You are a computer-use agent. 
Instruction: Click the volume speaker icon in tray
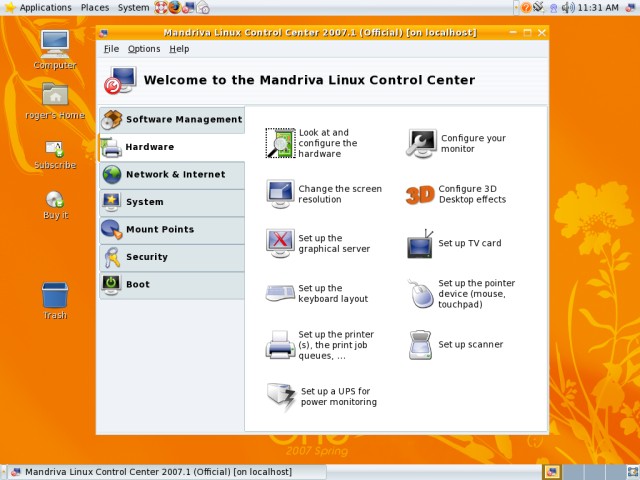coord(568,7)
